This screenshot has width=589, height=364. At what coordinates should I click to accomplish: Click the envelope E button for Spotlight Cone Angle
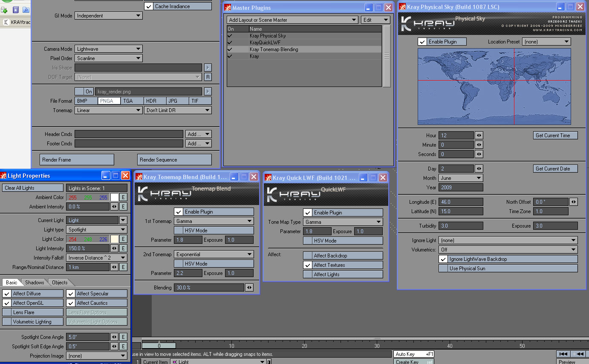[123, 337]
